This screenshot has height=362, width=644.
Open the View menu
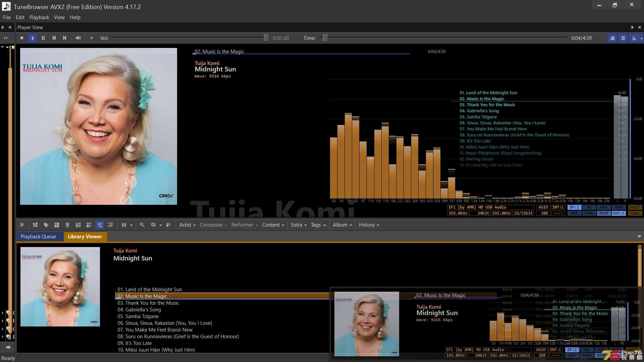click(x=59, y=17)
